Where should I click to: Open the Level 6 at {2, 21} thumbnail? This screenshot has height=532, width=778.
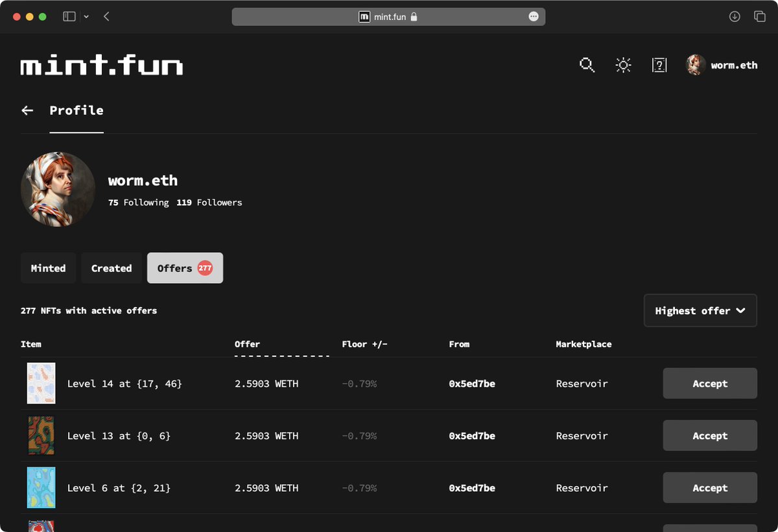(41, 487)
